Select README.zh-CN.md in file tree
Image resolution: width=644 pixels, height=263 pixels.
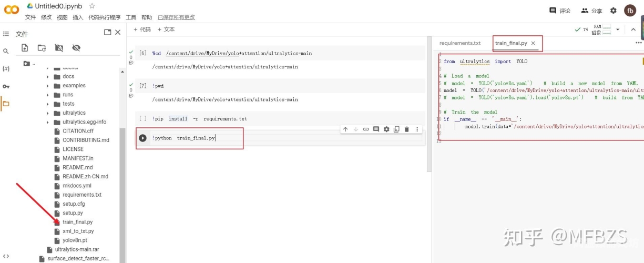(85, 176)
